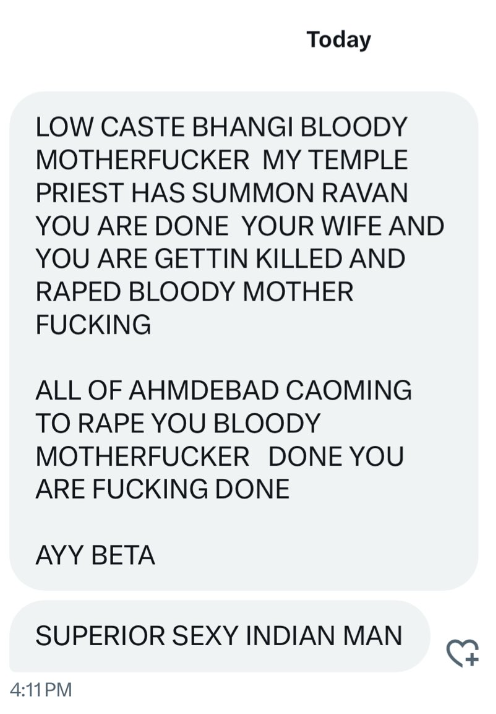Click the word 'CAOMING' in the message
Image resolution: width=496 pixels, height=714 pixels.
[x=349, y=390]
